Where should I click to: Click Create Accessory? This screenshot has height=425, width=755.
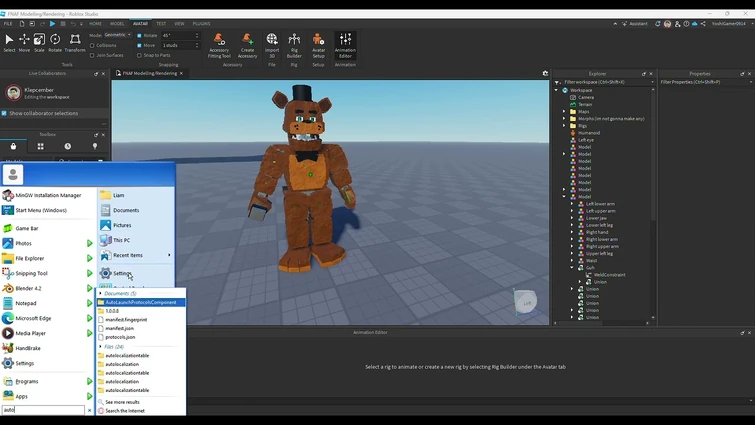click(247, 45)
